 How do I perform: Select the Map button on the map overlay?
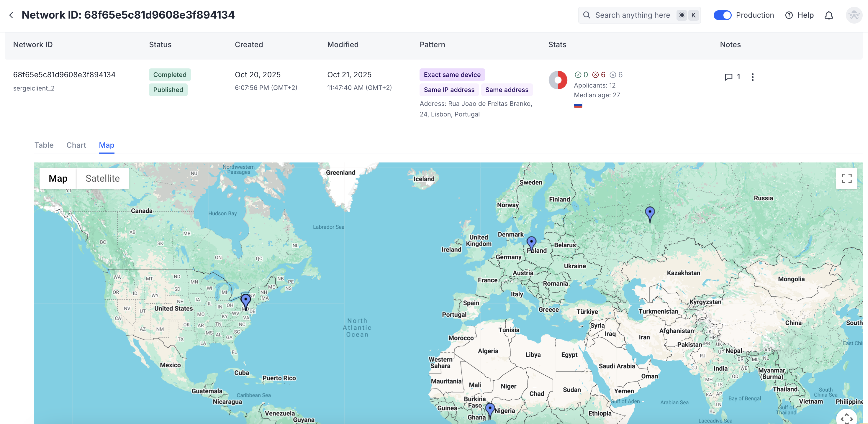58,178
